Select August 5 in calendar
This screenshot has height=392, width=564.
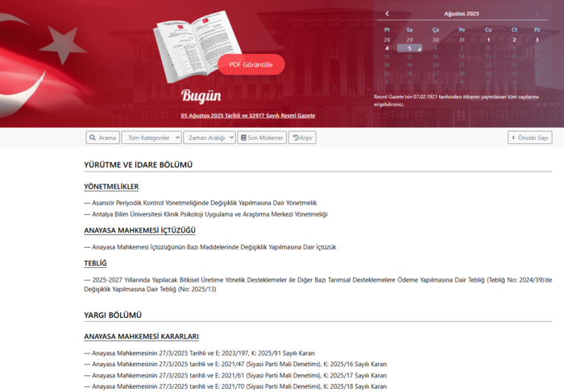point(409,48)
